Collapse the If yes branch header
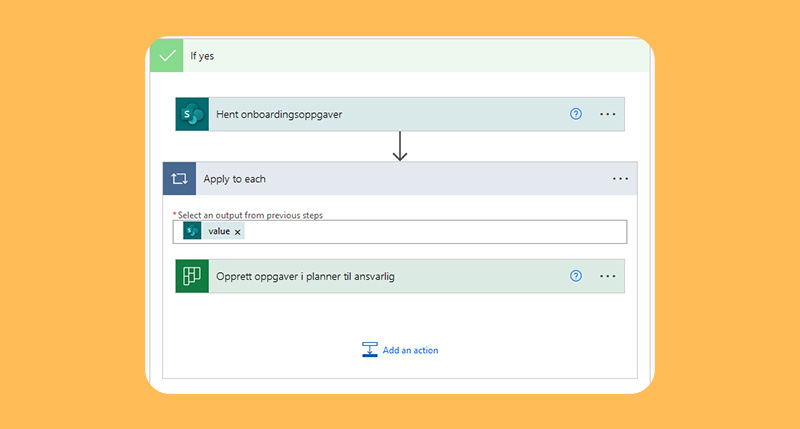Screen dimensions: 800x429 coord(400,56)
